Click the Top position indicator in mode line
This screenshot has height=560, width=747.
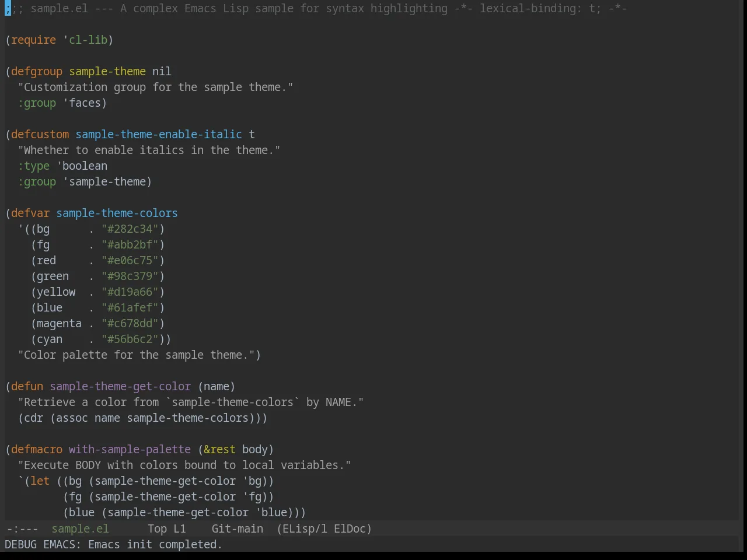157,528
